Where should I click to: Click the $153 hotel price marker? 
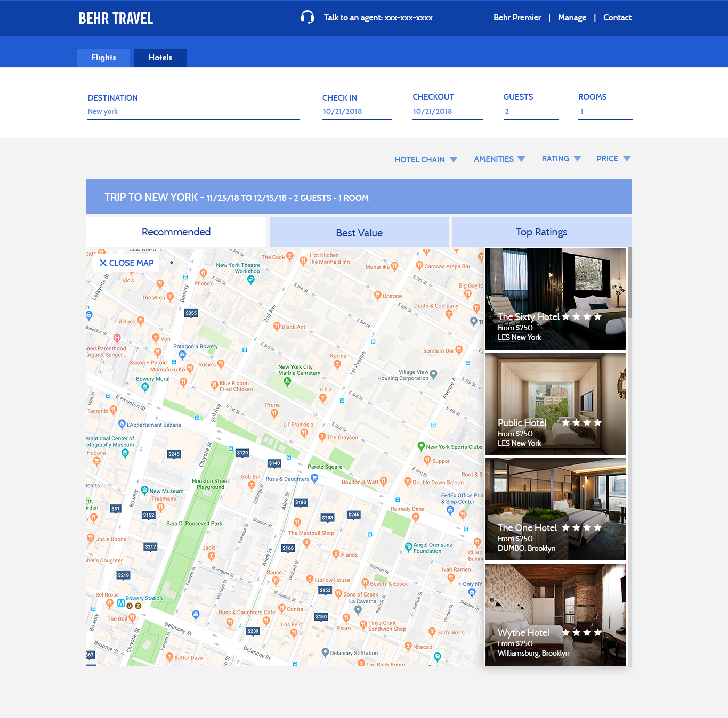325,590
